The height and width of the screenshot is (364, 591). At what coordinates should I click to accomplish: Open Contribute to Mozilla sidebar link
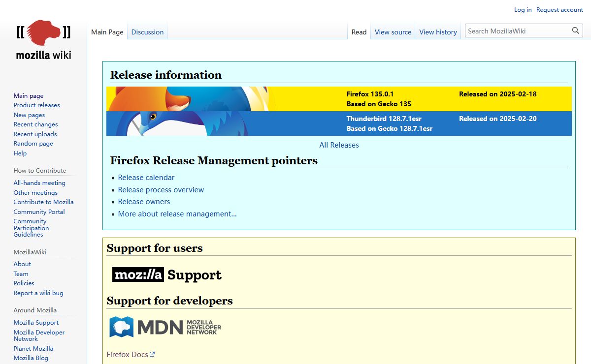[x=44, y=202]
